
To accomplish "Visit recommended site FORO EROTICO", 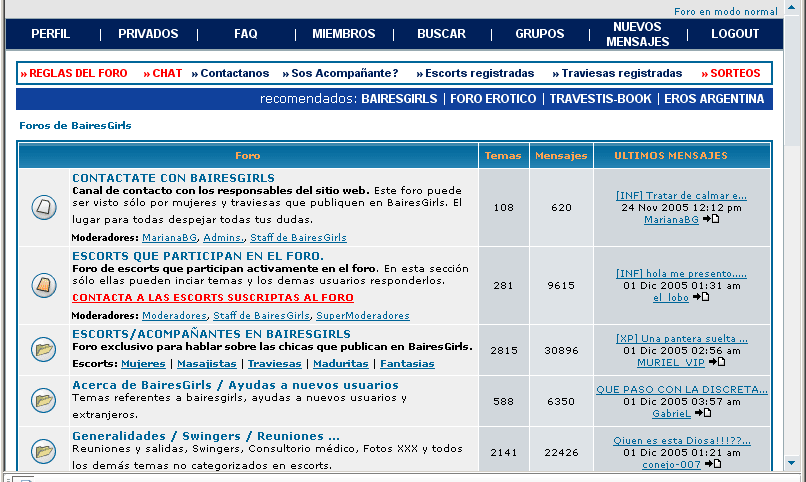I will pyautogui.click(x=493, y=99).
